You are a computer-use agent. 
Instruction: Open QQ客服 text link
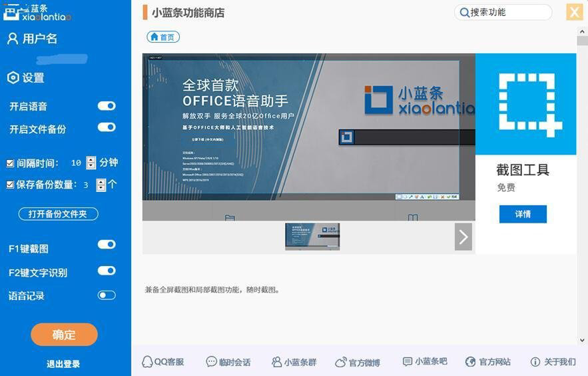click(x=169, y=362)
